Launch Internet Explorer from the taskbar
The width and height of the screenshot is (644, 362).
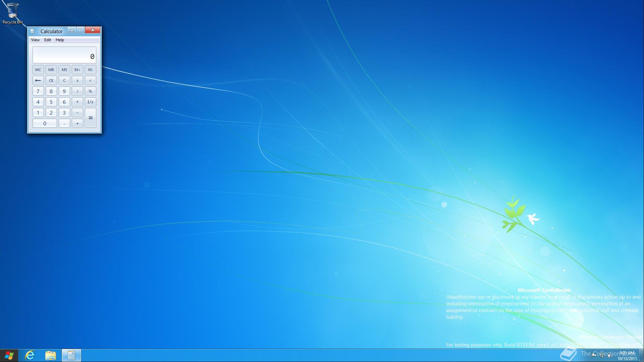(x=30, y=355)
